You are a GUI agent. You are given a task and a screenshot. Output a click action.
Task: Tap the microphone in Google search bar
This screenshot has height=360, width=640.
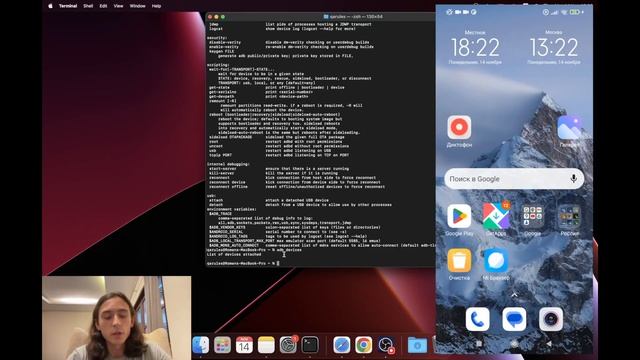coord(573,179)
